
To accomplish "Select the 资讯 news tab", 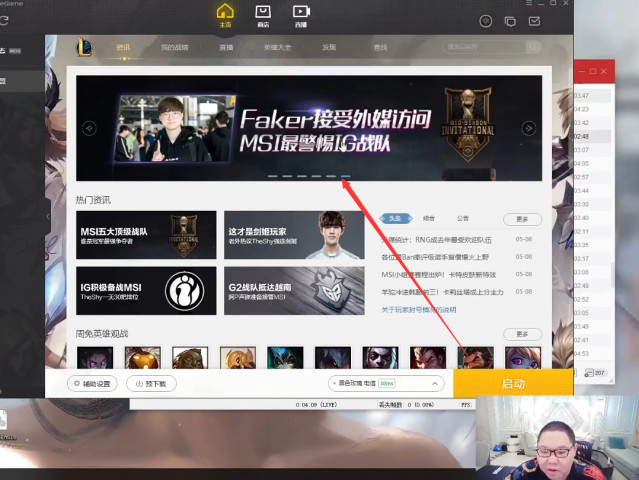I will (123, 47).
